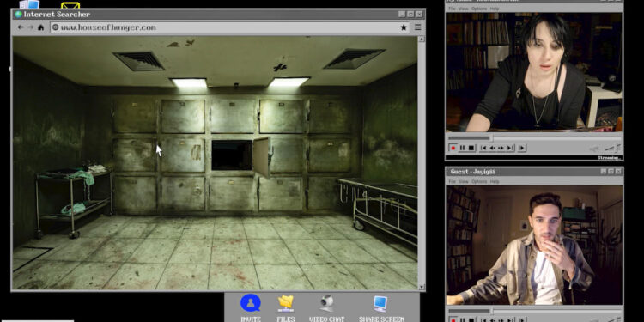Start Video Chat with the webcam icon
The width and height of the screenshot is (644, 322).
click(x=327, y=303)
